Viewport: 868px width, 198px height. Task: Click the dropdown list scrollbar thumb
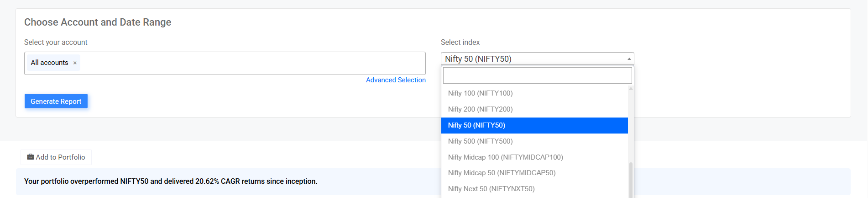click(631, 180)
